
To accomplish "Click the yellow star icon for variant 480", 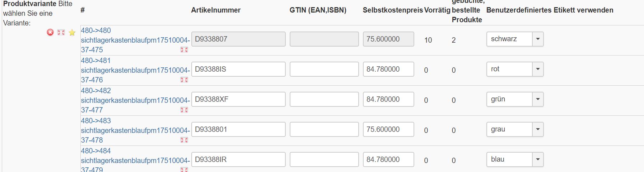I will coord(72,33).
